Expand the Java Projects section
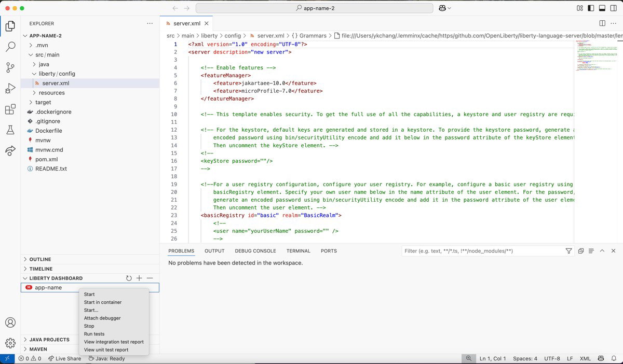 point(90,340)
